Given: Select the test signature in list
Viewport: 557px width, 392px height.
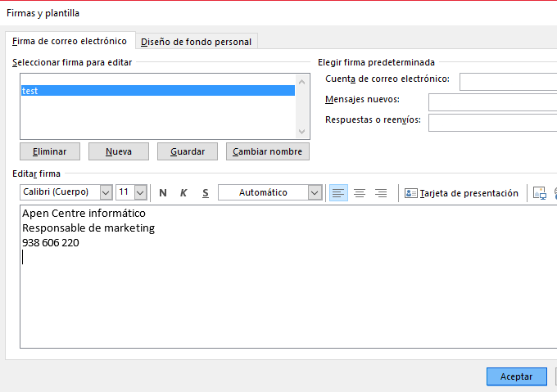Looking at the screenshot, I should pyautogui.click(x=156, y=91).
